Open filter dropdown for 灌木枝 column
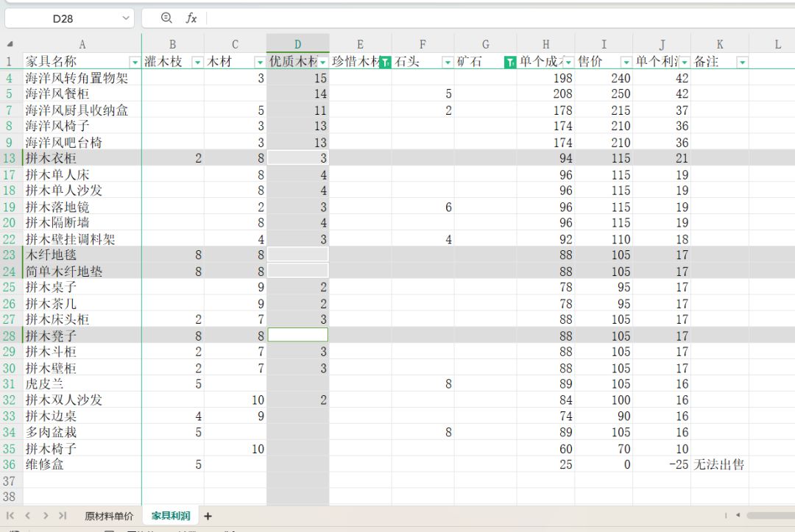Screen dimensions: 795x532 click(198, 63)
